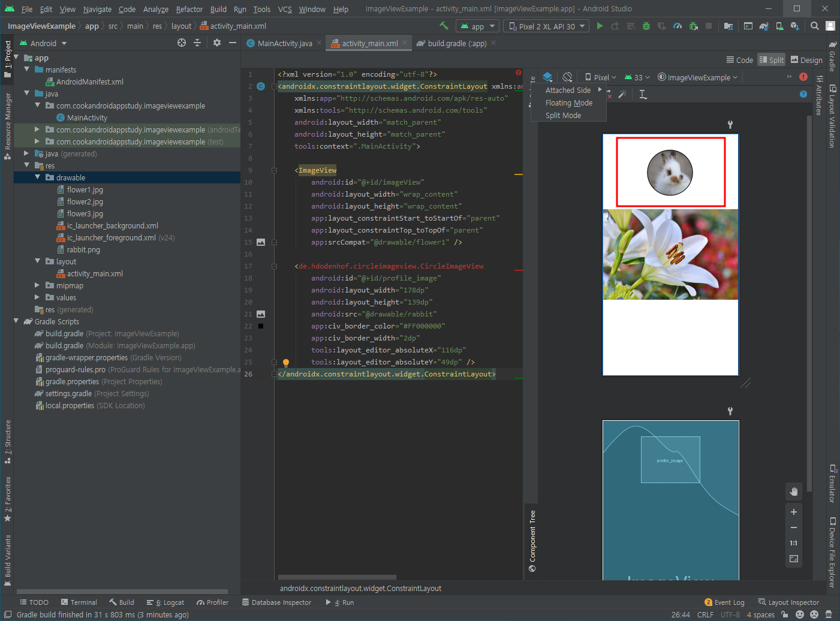Switch editor to Design view mode
The width and height of the screenshot is (840, 621).
point(806,60)
